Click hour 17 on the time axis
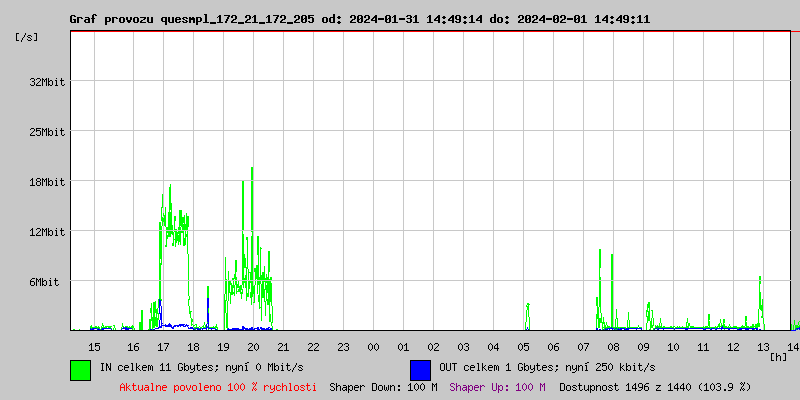The image size is (800, 400). coord(164,346)
